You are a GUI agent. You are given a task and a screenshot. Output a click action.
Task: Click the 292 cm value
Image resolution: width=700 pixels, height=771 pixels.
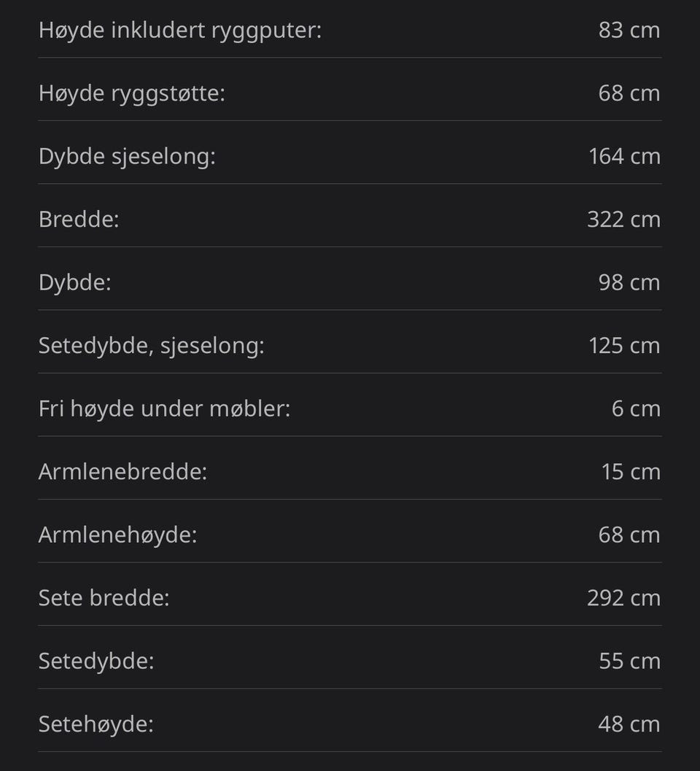click(x=624, y=598)
